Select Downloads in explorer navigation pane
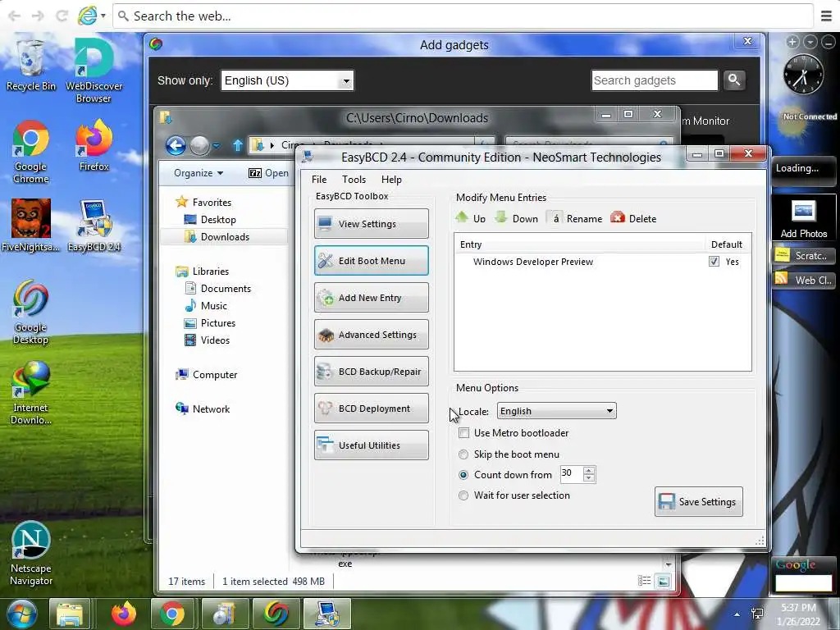The width and height of the screenshot is (840, 630). (x=225, y=237)
